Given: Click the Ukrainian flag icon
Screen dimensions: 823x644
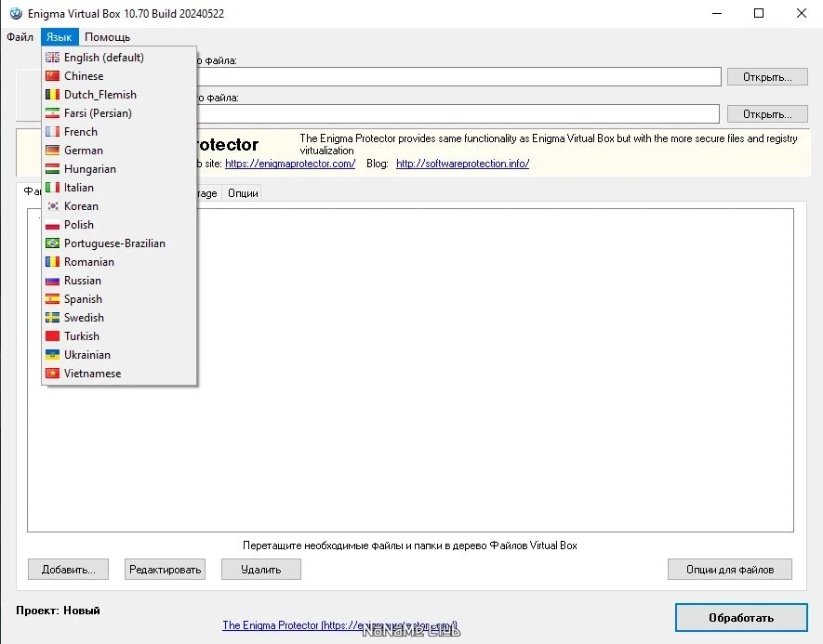Looking at the screenshot, I should (x=52, y=354).
